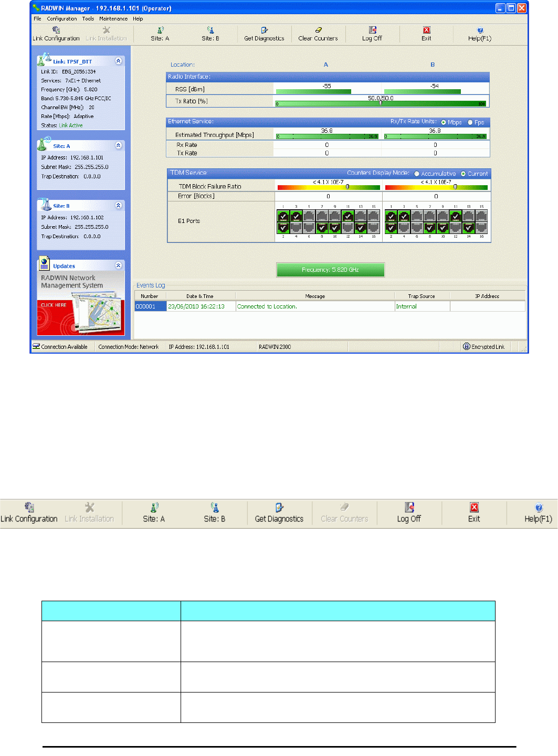
Task: Click the Trap Source column header
Action: click(422, 296)
